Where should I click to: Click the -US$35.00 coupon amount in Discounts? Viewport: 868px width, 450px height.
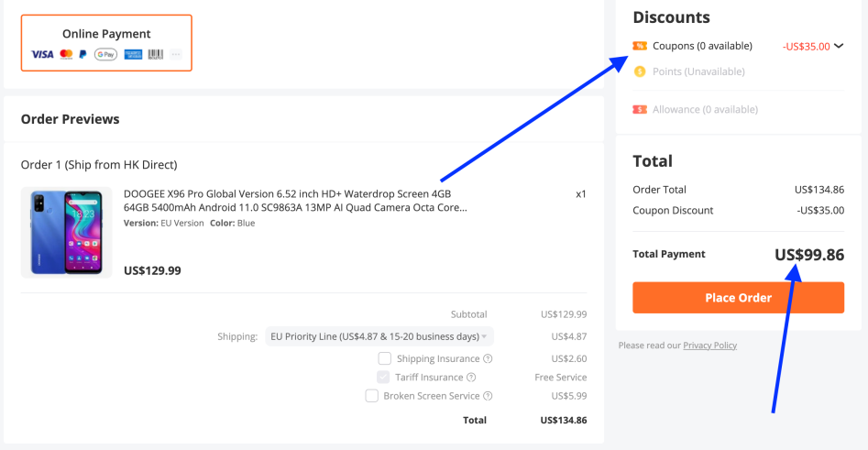point(806,47)
